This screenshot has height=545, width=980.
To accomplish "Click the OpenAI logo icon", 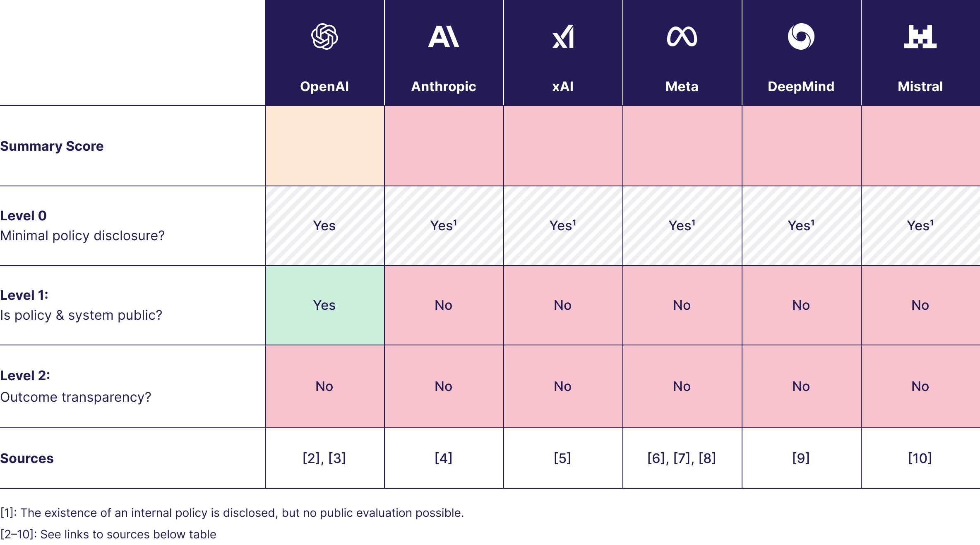I will [x=324, y=36].
